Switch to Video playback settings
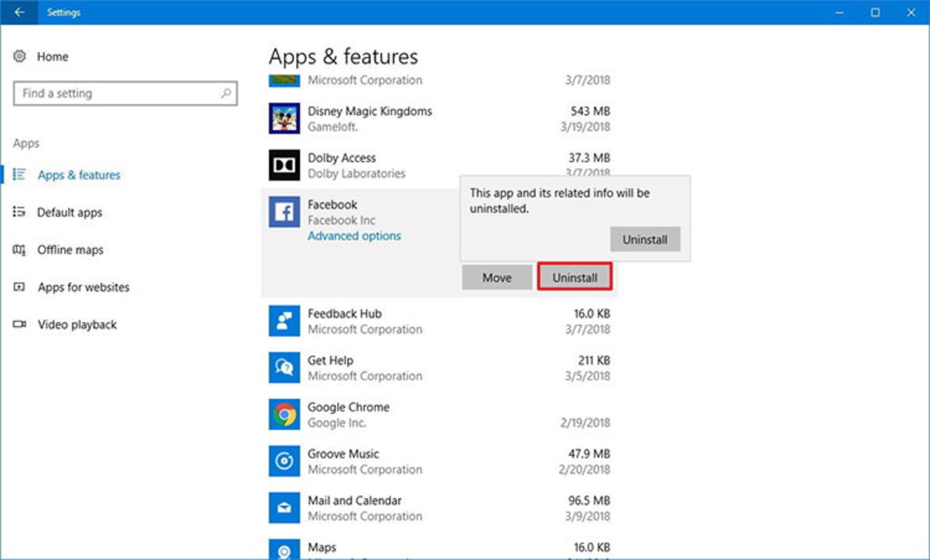The image size is (930, 560). [x=77, y=324]
